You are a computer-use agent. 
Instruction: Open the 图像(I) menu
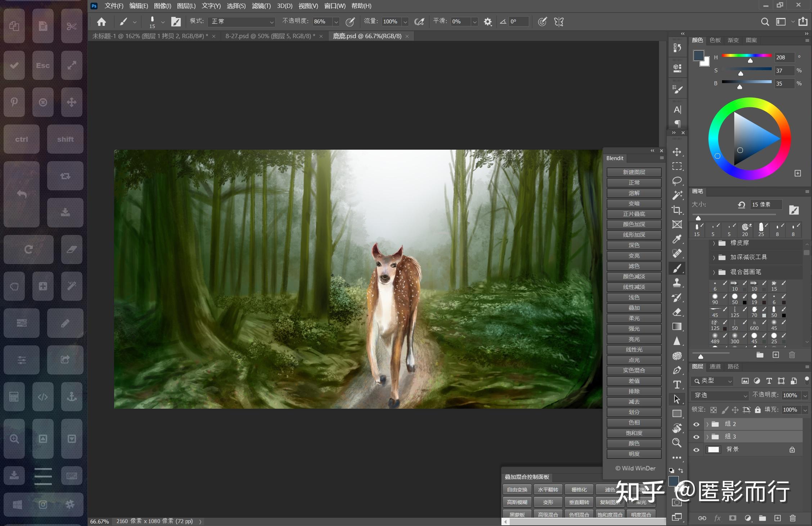pos(162,6)
